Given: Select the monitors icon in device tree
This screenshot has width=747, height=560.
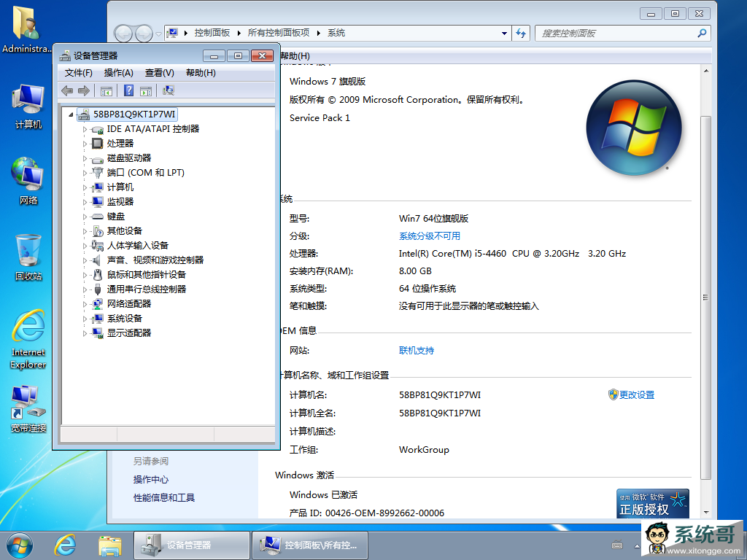Looking at the screenshot, I should tap(98, 202).
